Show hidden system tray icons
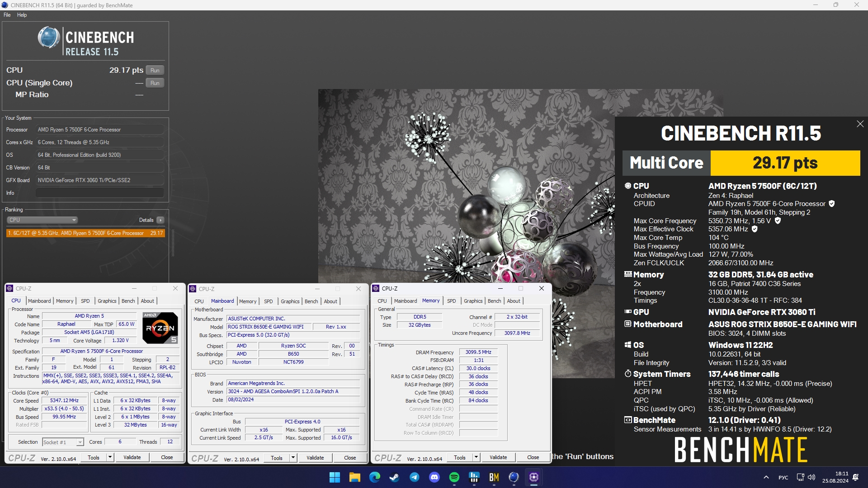 (x=766, y=477)
